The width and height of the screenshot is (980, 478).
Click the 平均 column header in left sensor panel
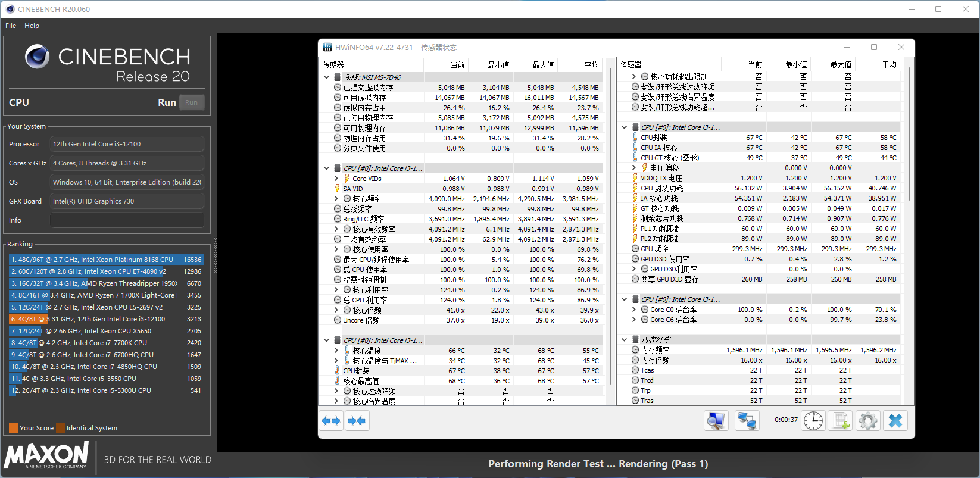point(580,65)
